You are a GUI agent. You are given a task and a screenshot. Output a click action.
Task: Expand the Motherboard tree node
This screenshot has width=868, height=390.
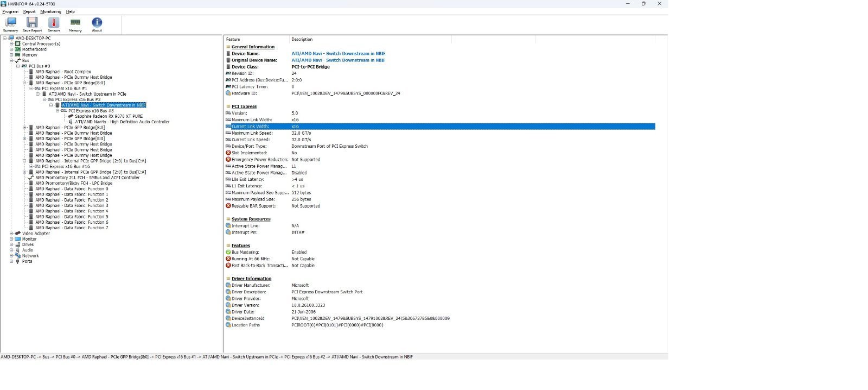coord(11,49)
